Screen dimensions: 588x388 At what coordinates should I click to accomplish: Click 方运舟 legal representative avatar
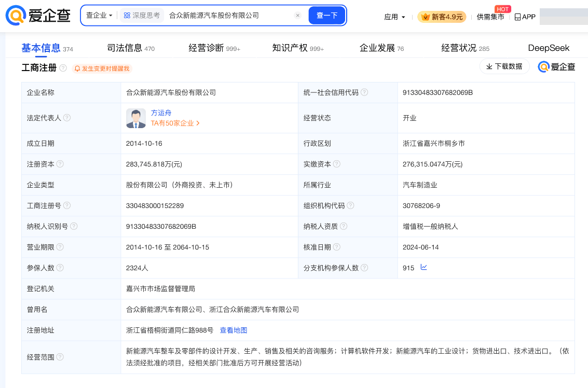136,118
